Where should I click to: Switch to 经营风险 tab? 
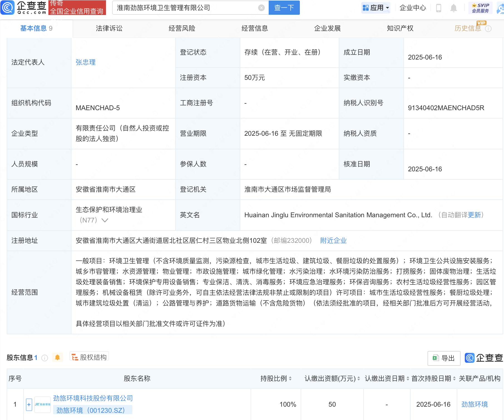[182, 28]
